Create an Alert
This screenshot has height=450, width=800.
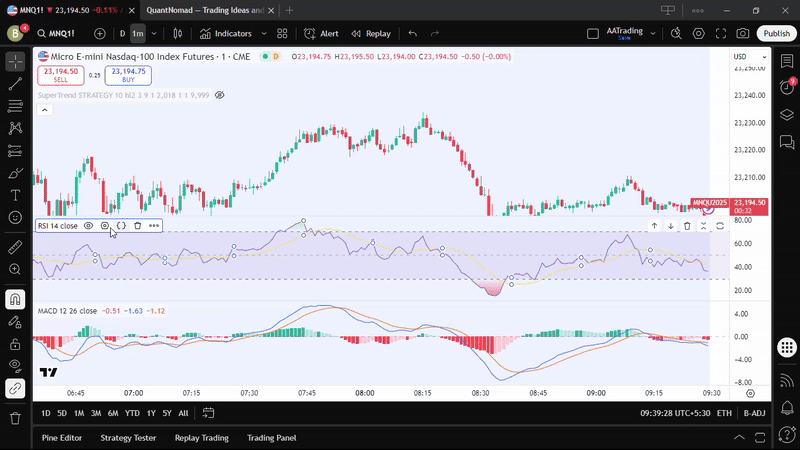(x=321, y=34)
